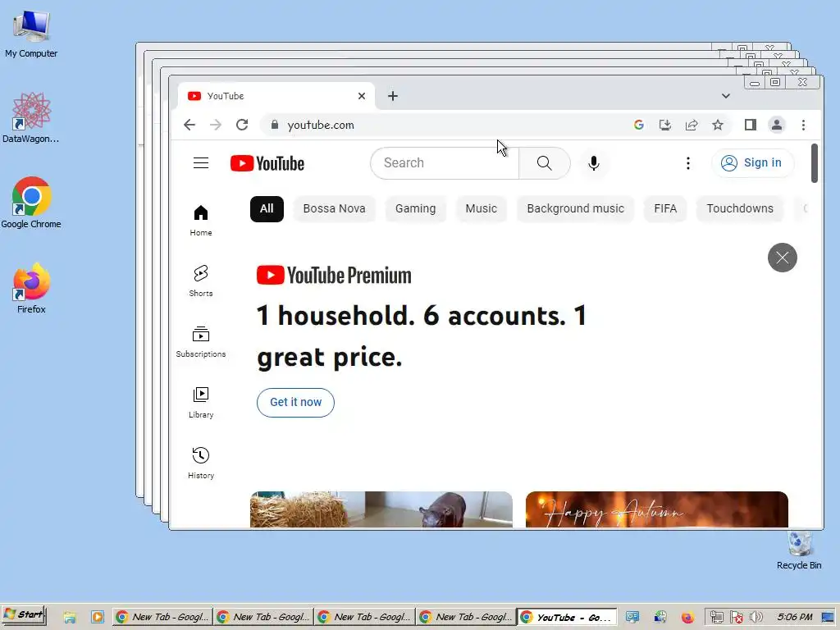840x630 pixels.
Task: Open History in the sidebar
Action: pos(201,463)
